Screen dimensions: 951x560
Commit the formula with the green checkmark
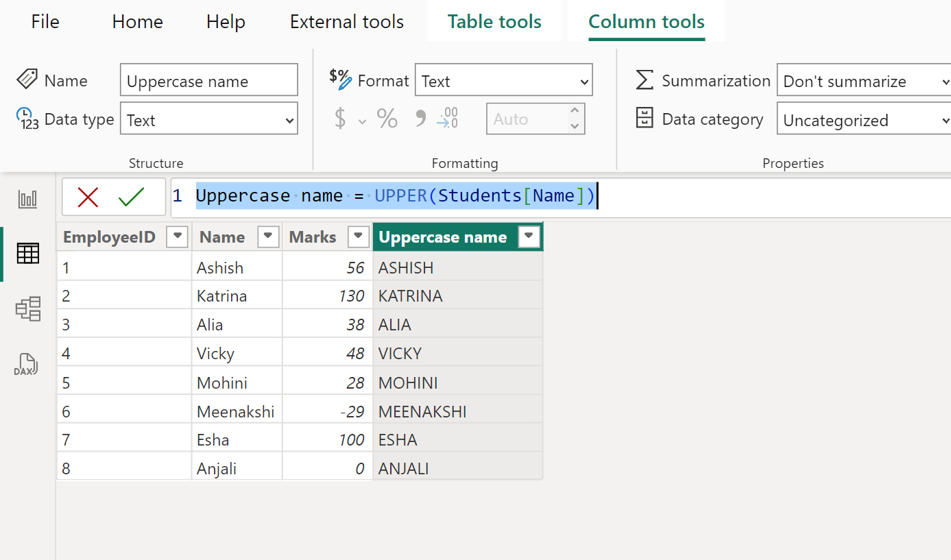click(130, 195)
